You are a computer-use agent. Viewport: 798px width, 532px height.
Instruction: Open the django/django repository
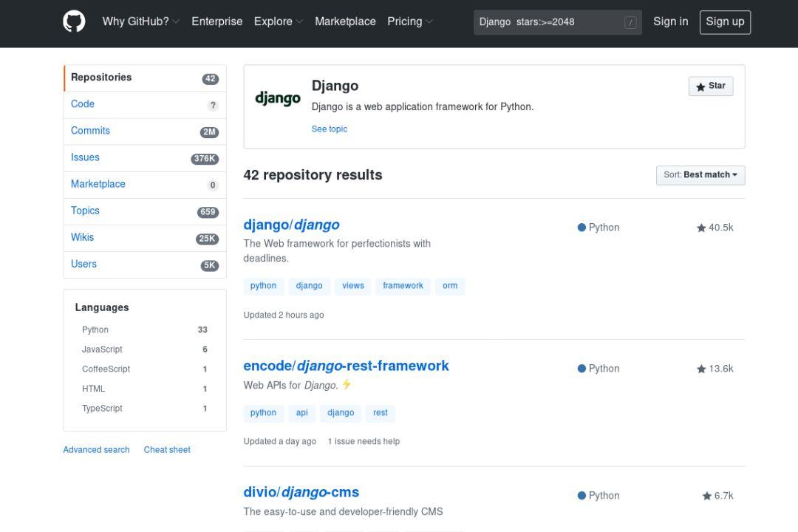tap(291, 225)
